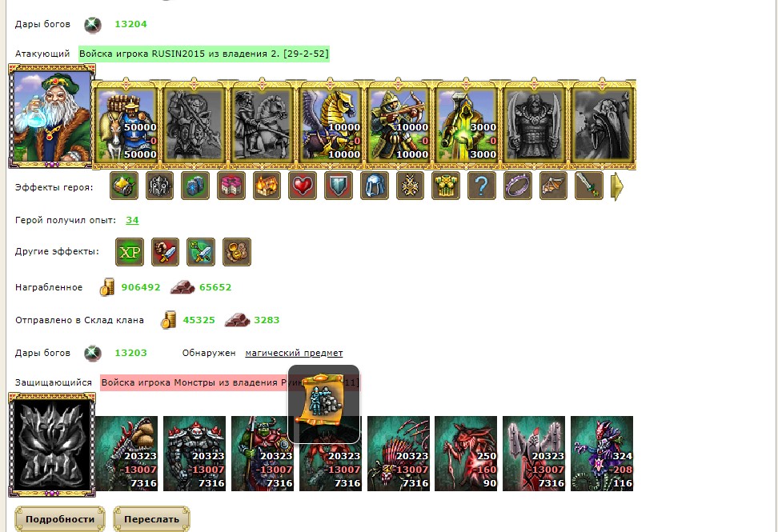Click the sword hero effect icon
Image resolution: width=778 pixels, height=532 pixels.
tap(589, 186)
